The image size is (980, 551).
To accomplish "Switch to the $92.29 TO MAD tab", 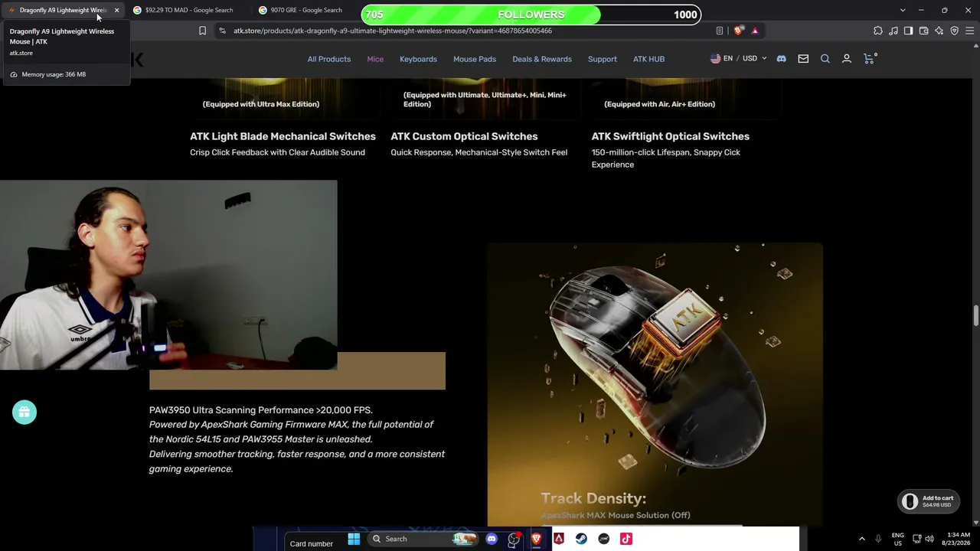I will tap(188, 10).
